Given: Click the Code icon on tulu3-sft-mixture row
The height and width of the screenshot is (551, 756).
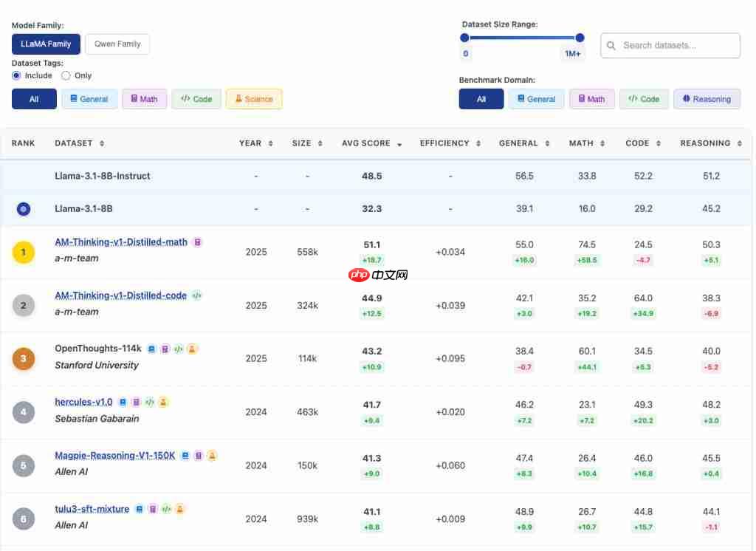Looking at the screenshot, I should [x=166, y=509].
